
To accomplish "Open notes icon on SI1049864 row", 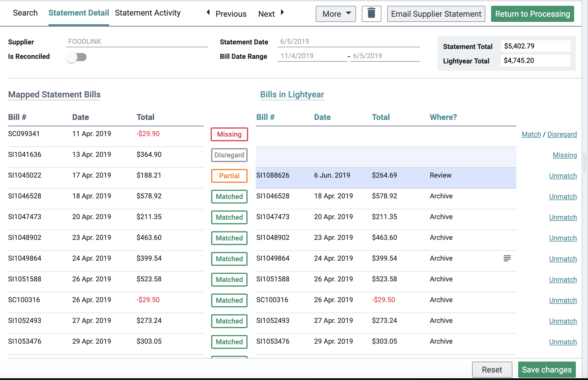I will 507,258.
